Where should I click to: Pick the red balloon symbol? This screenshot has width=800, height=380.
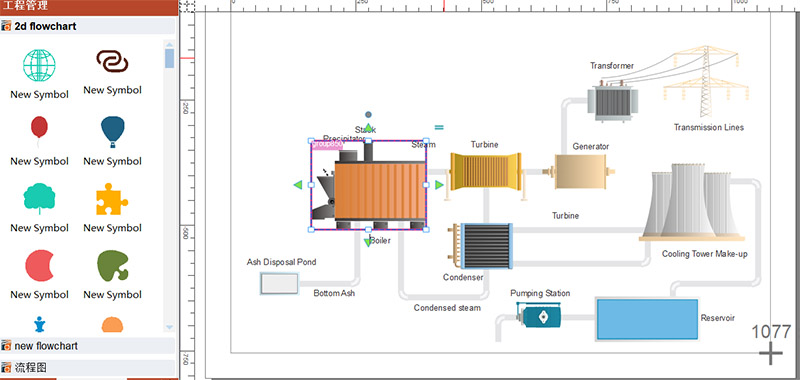click(x=39, y=130)
